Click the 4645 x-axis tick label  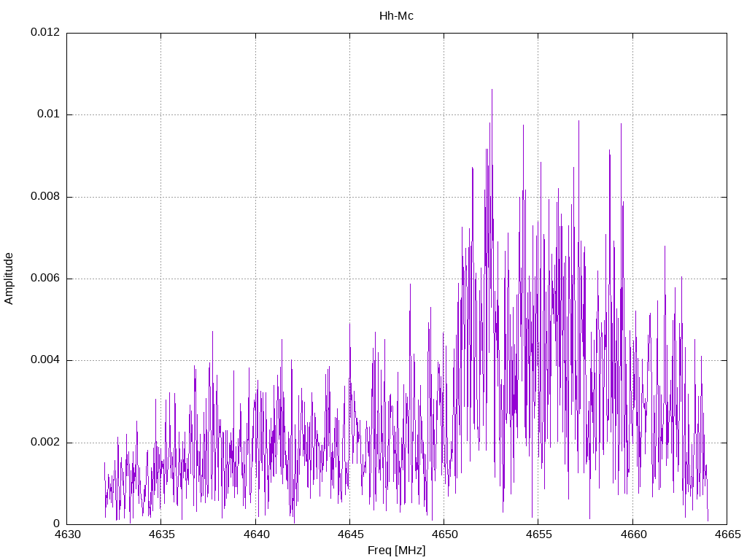click(x=350, y=534)
